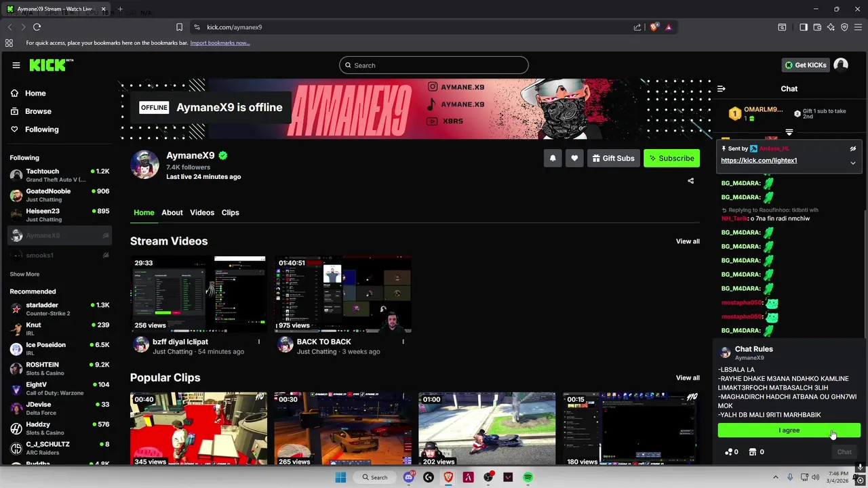Open the clip with 202 views

(x=487, y=429)
